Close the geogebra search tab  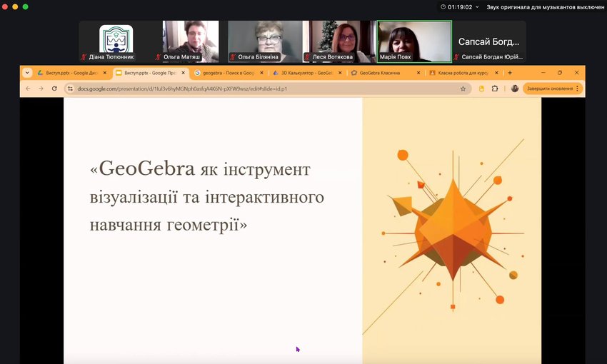tap(261, 73)
